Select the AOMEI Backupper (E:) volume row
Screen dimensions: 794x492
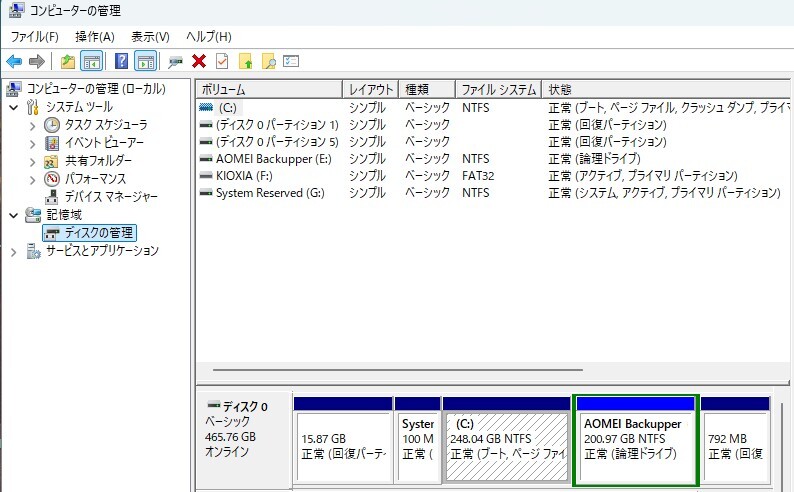click(x=493, y=159)
